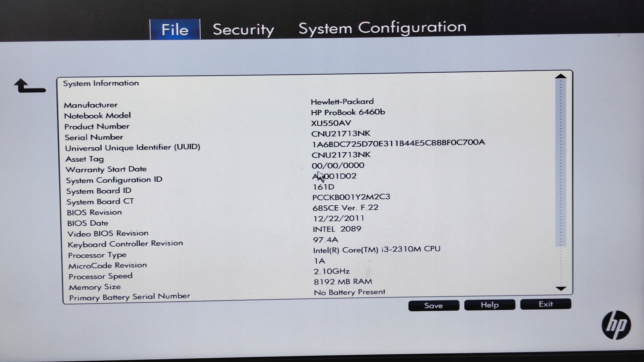644x362 pixels.
Task: Select the UUID value 1A6BDC725D70E311B44E5C88BF0C700A
Action: coord(398,143)
